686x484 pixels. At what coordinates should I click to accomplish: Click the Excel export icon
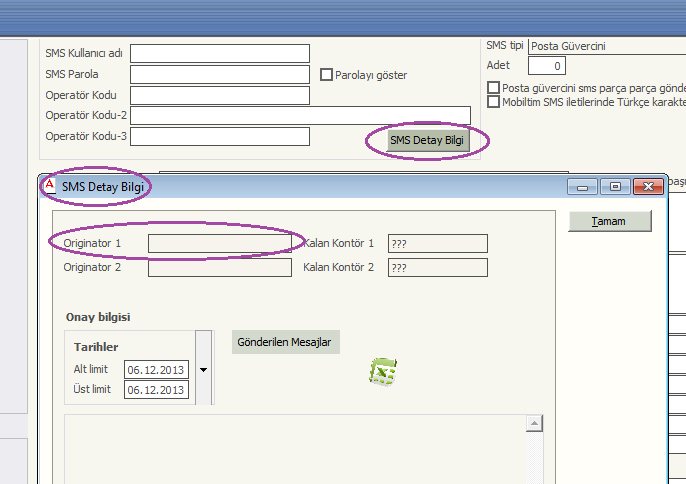383,372
